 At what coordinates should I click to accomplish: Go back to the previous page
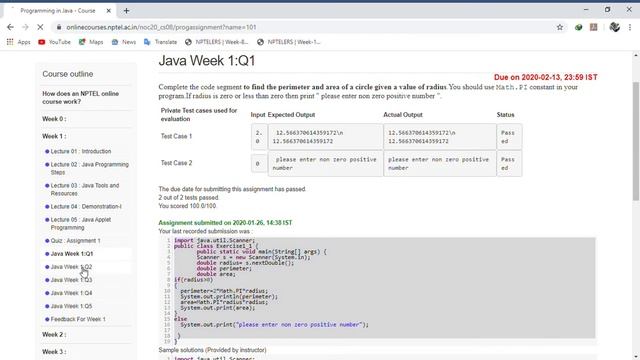coord(10,27)
